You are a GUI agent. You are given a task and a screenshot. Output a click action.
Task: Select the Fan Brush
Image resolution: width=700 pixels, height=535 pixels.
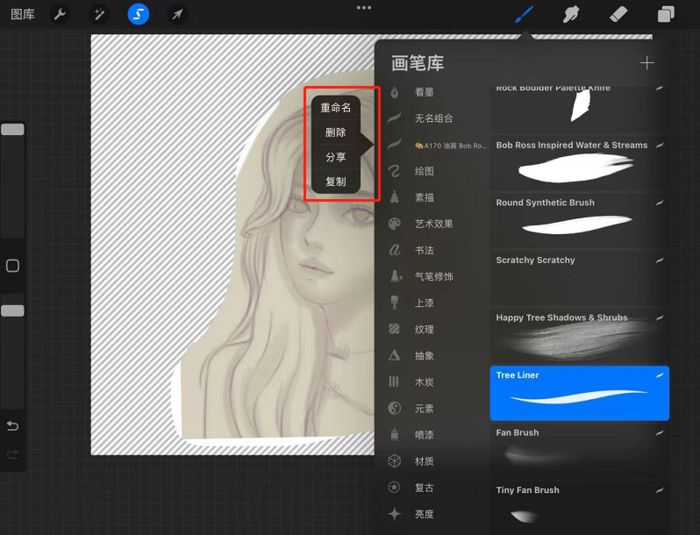pos(579,451)
